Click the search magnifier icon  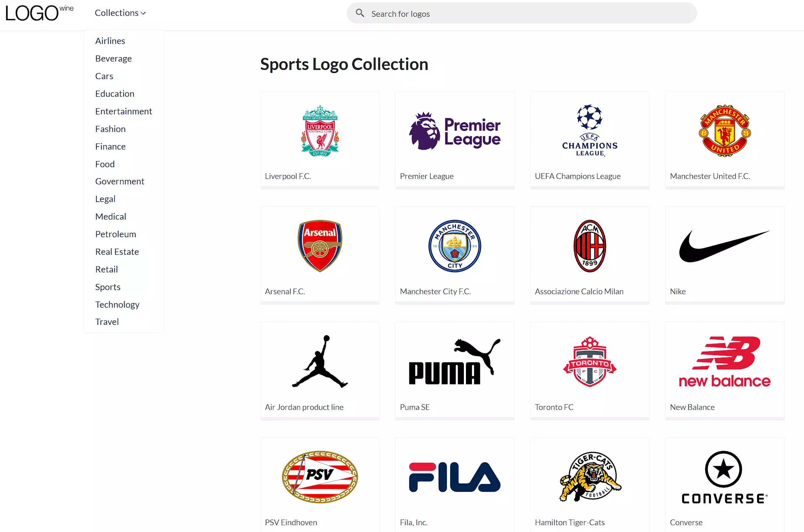coord(360,13)
